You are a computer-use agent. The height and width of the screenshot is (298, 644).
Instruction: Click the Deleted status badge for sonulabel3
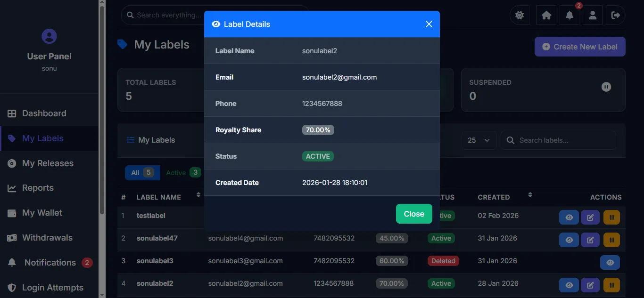443,261
